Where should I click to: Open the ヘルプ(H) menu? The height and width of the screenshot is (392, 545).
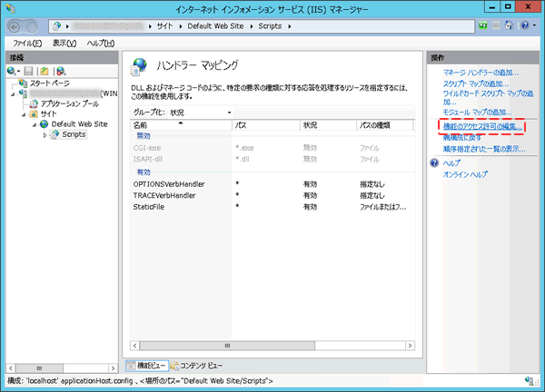click(x=101, y=43)
